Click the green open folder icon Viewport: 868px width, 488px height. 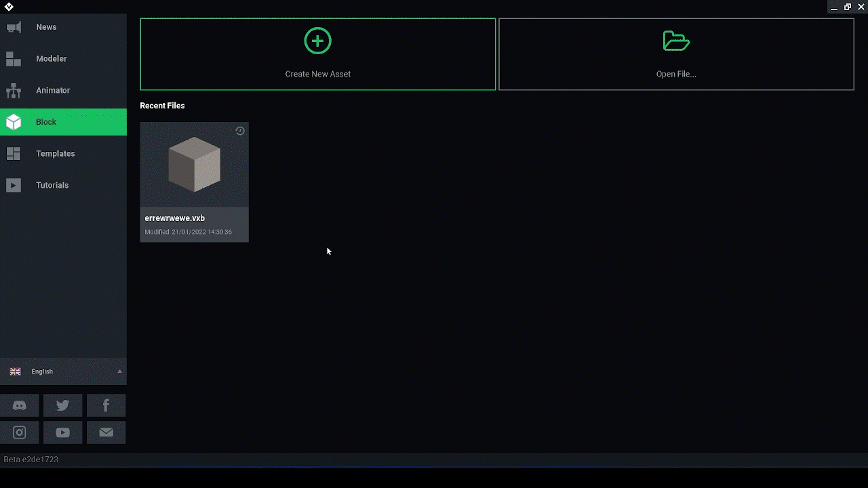coord(676,41)
